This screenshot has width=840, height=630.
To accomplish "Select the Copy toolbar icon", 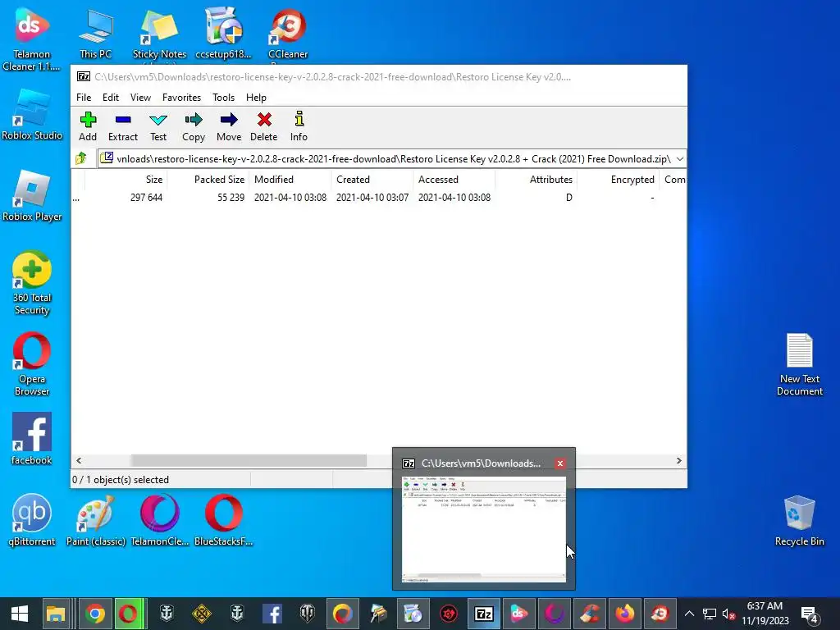I will tap(194, 126).
